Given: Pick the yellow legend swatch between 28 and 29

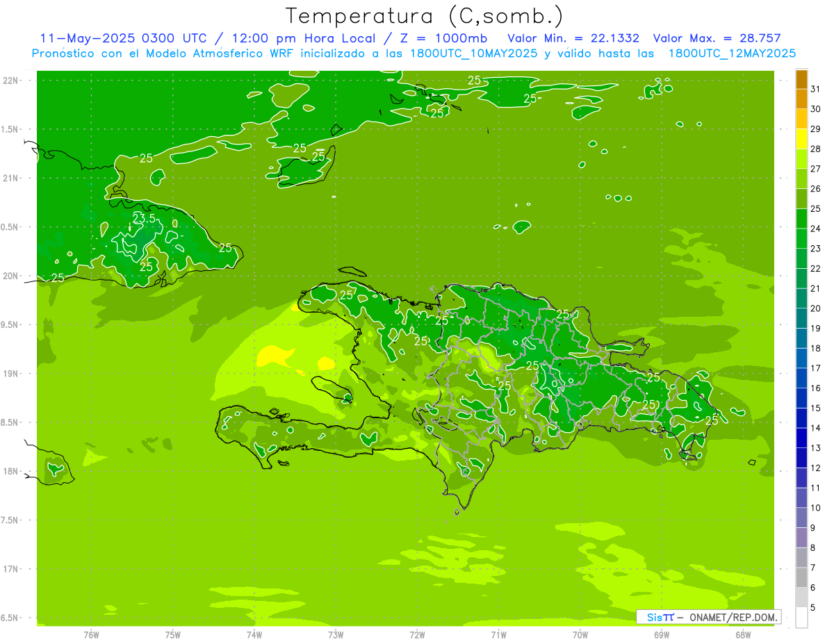Looking at the screenshot, I should [801, 139].
